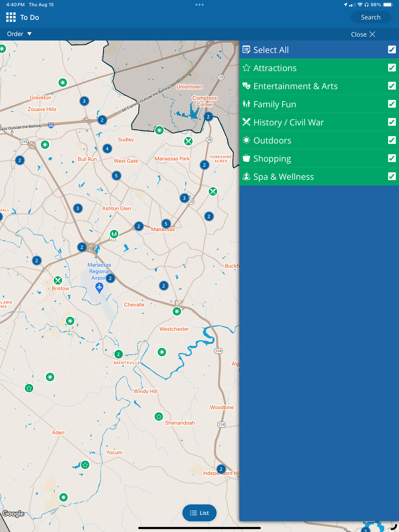Open History pin near Bristow

coord(58,280)
